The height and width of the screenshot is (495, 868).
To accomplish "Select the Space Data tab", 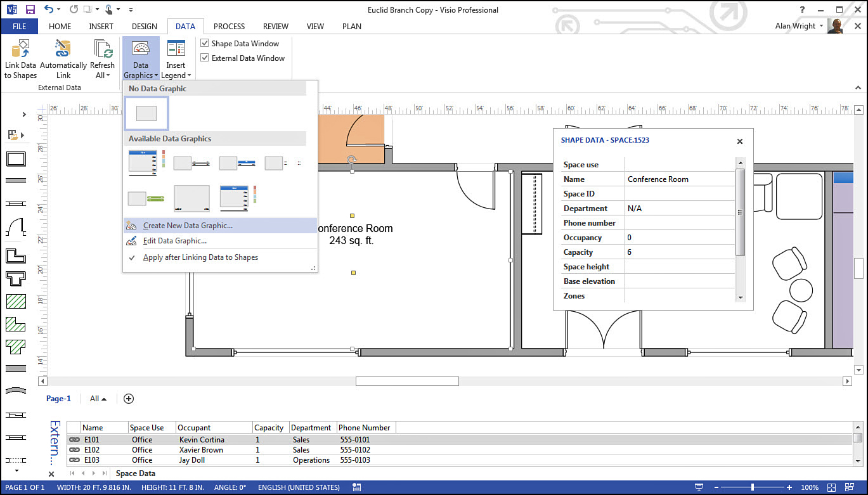I will click(x=135, y=473).
